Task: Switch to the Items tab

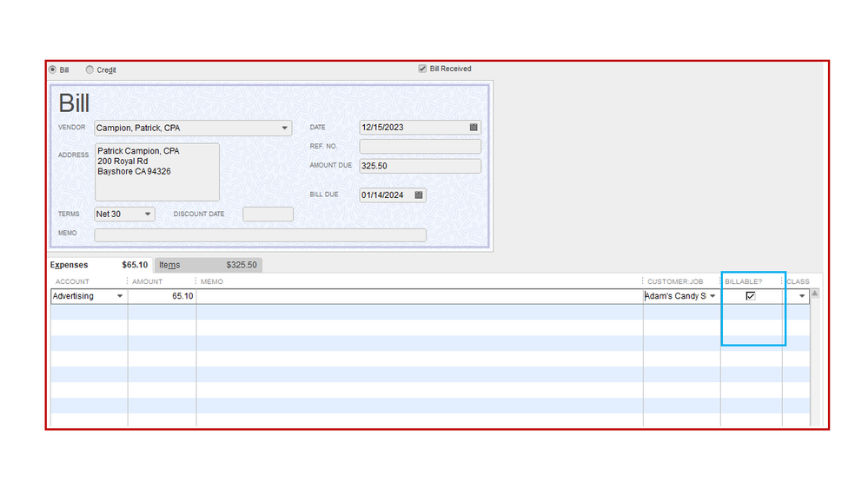Action: click(209, 265)
